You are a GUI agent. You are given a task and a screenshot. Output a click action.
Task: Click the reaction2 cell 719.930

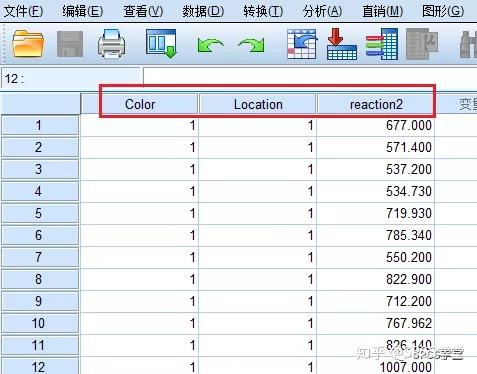pos(376,213)
